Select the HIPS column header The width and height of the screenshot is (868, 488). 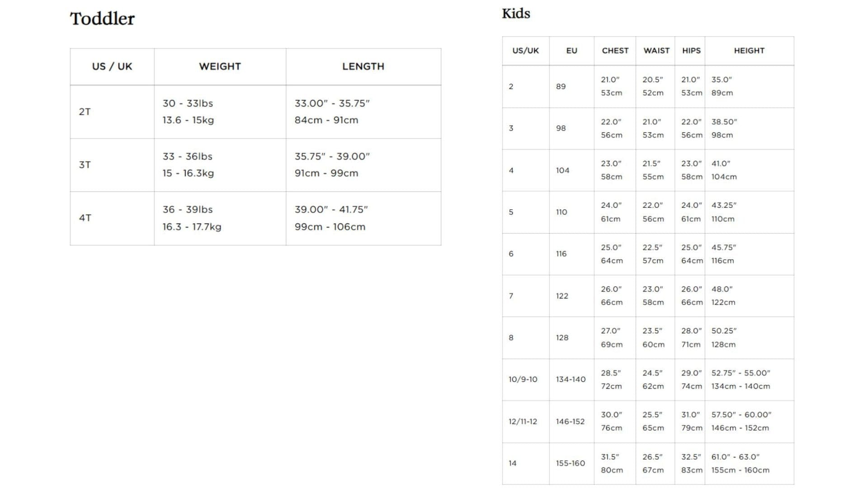(691, 51)
